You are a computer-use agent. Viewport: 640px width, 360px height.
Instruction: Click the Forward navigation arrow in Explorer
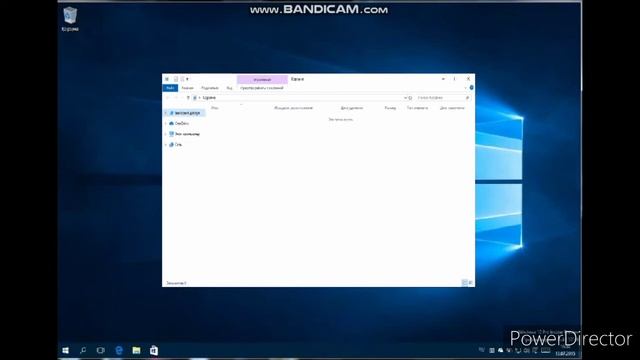tap(176, 98)
